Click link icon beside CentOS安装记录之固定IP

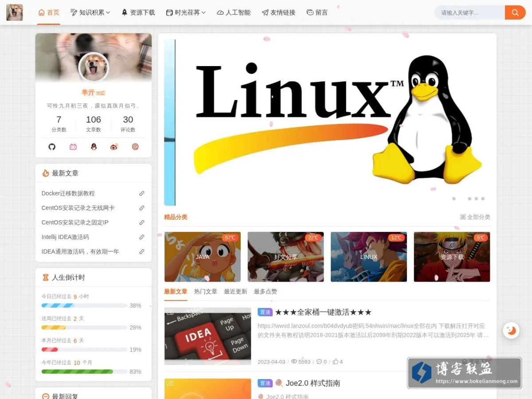[142, 223]
